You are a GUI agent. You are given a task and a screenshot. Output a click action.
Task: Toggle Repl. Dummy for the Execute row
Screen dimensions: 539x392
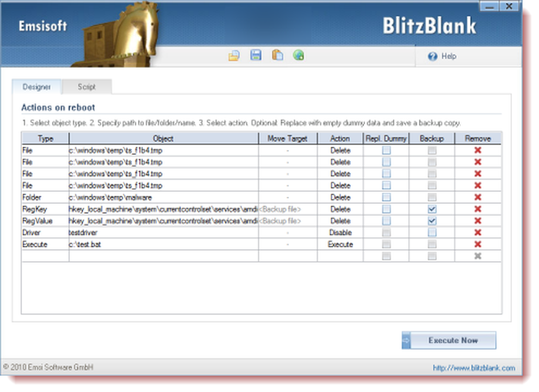[386, 244]
